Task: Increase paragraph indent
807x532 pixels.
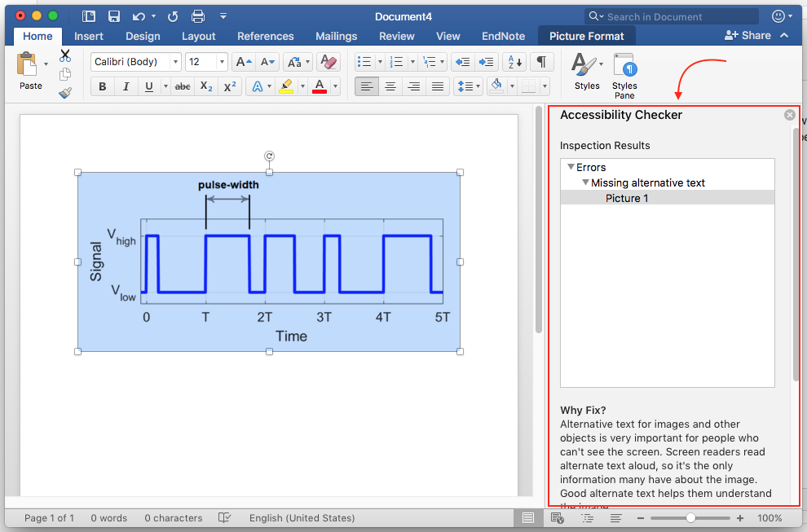Action: pos(487,62)
